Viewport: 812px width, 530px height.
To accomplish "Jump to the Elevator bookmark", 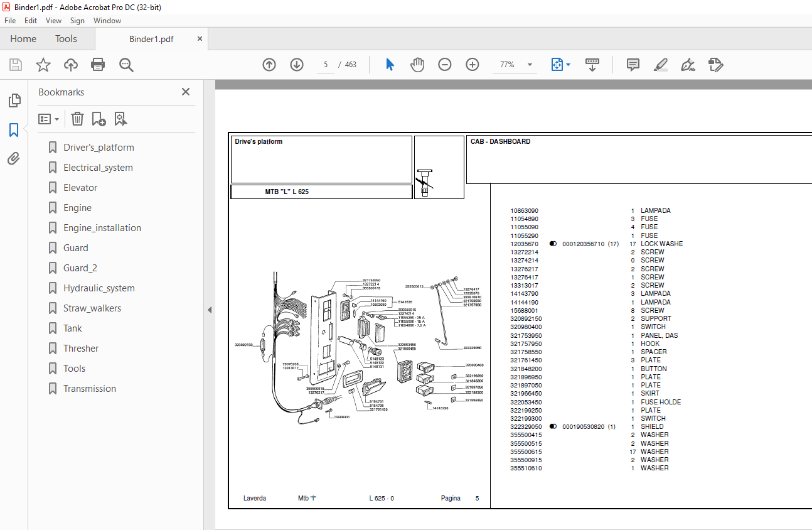I will [x=80, y=188].
